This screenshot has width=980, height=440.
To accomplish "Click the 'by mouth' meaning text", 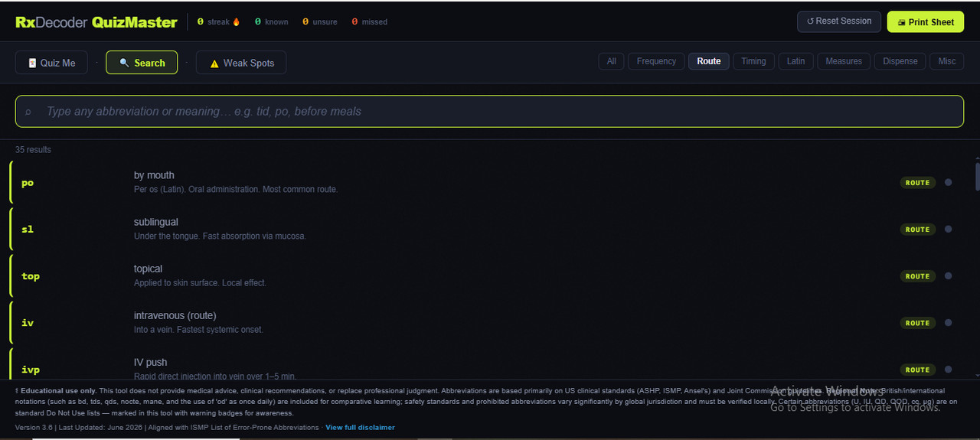I will [x=154, y=175].
